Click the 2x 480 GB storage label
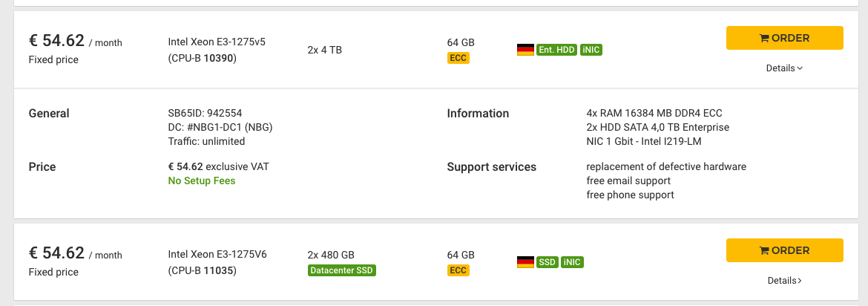Image resolution: width=868 pixels, height=306 pixels. (330, 255)
